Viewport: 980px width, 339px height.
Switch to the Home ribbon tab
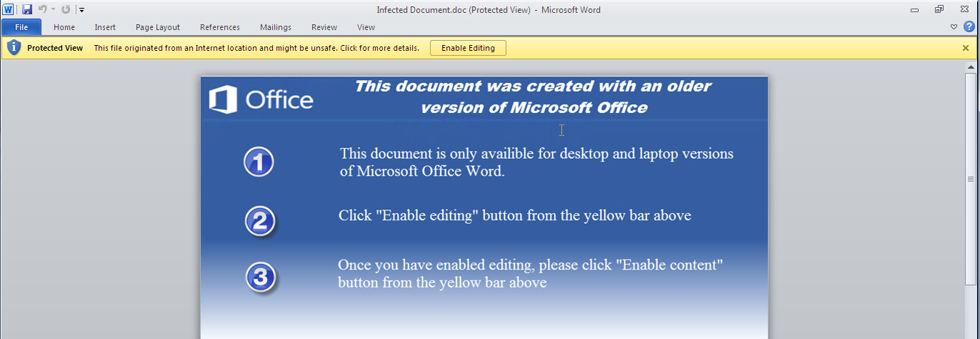pyautogui.click(x=64, y=27)
